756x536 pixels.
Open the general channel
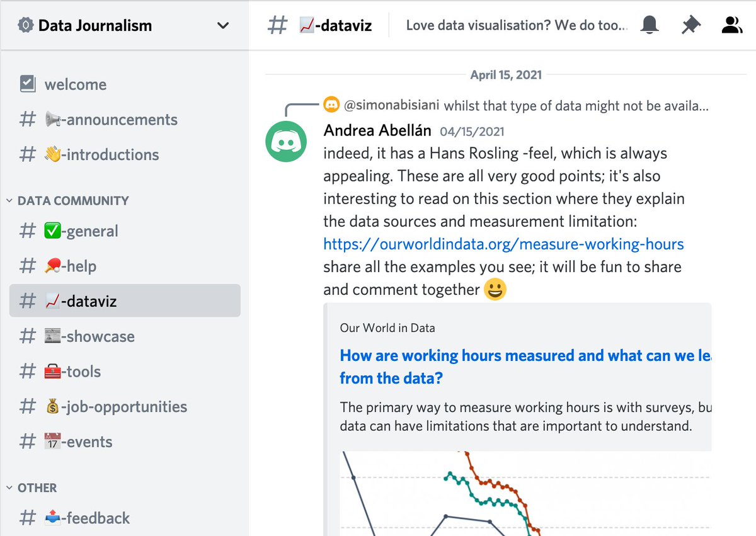[x=81, y=231]
